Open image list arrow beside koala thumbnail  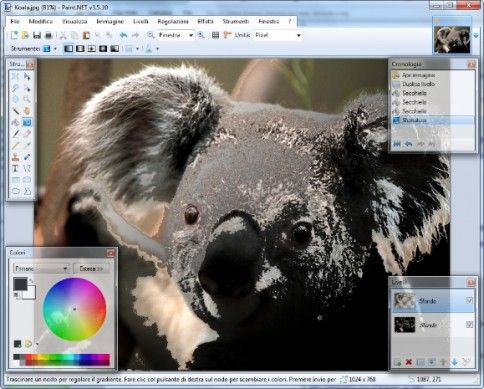tap(476, 35)
